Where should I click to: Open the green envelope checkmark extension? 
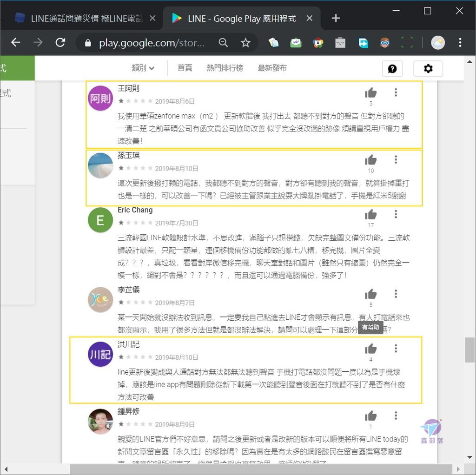click(296, 42)
